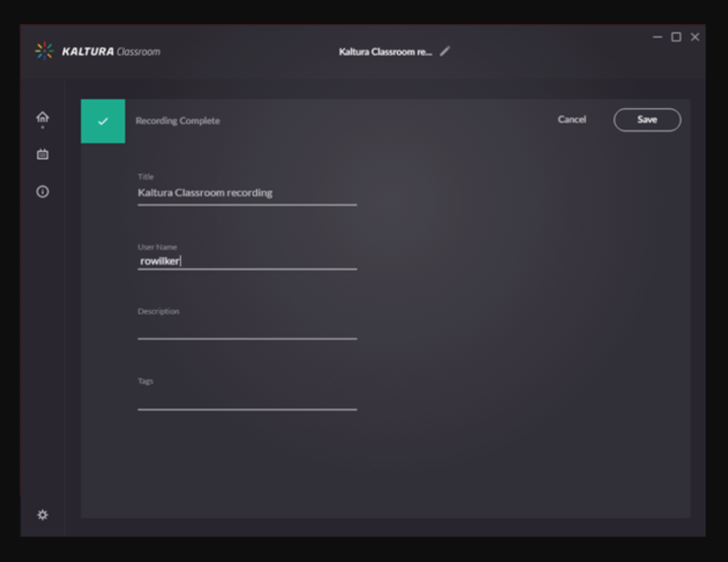Save the recording details
Viewport: 728px width, 562px height.
(x=647, y=120)
